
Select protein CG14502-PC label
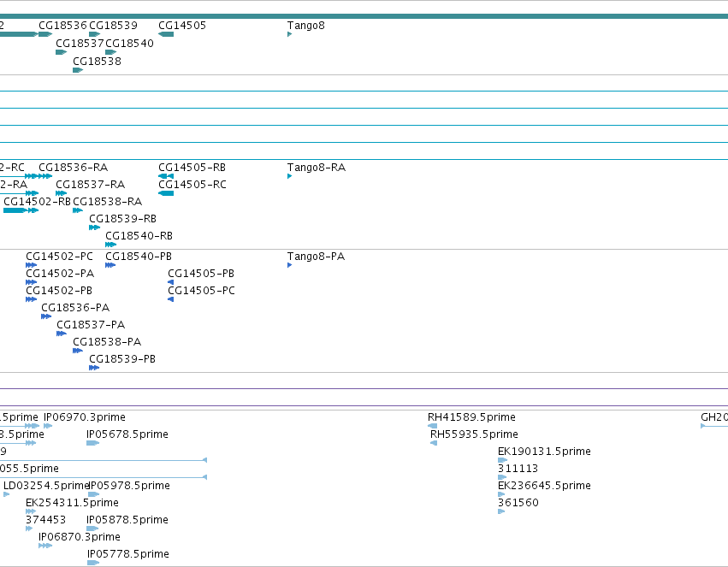[59, 256]
